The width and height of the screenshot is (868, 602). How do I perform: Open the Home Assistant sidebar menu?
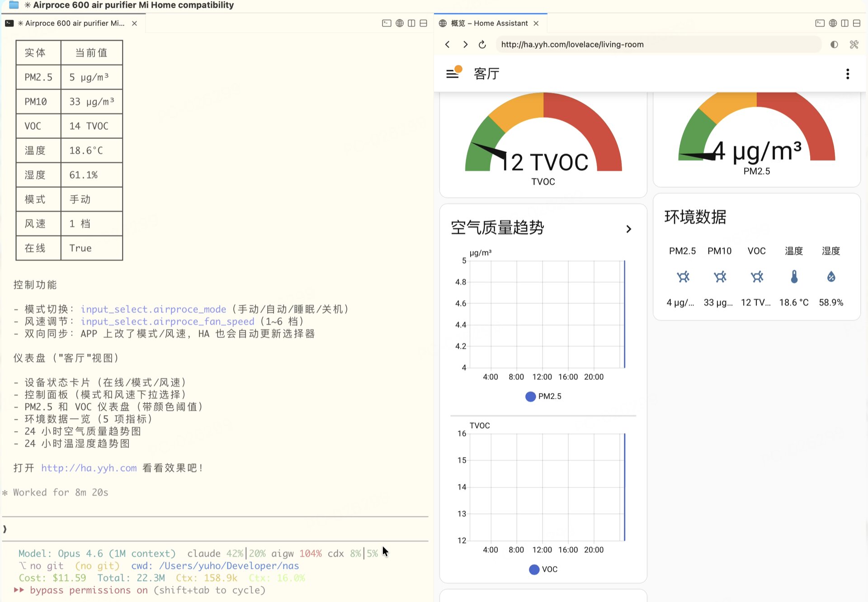point(453,73)
